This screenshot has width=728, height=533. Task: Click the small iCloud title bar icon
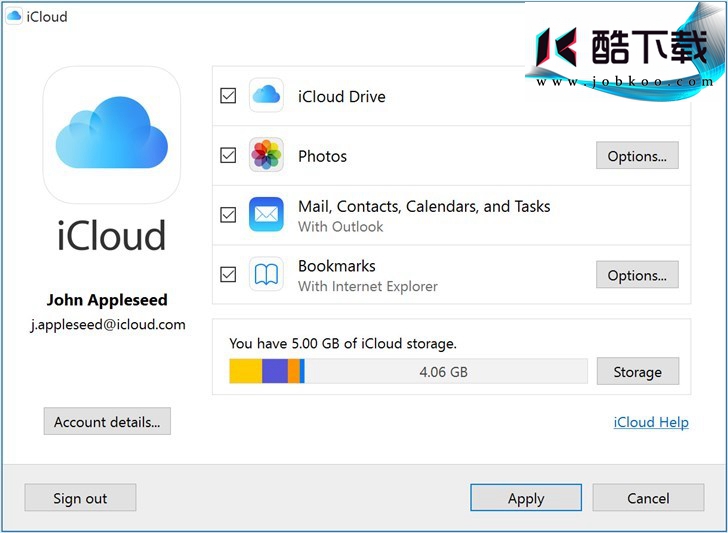pyautogui.click(x=14, y=17)
